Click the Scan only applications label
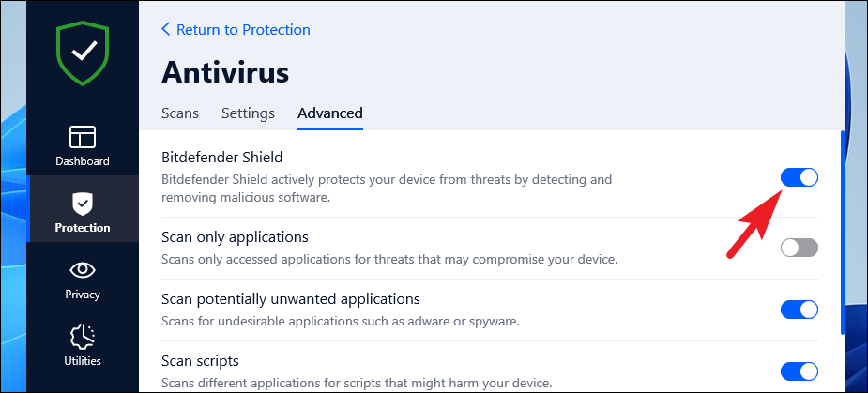The width and height of the screenshot is (868, 393). pyautogui.click(x=235, y=237)
